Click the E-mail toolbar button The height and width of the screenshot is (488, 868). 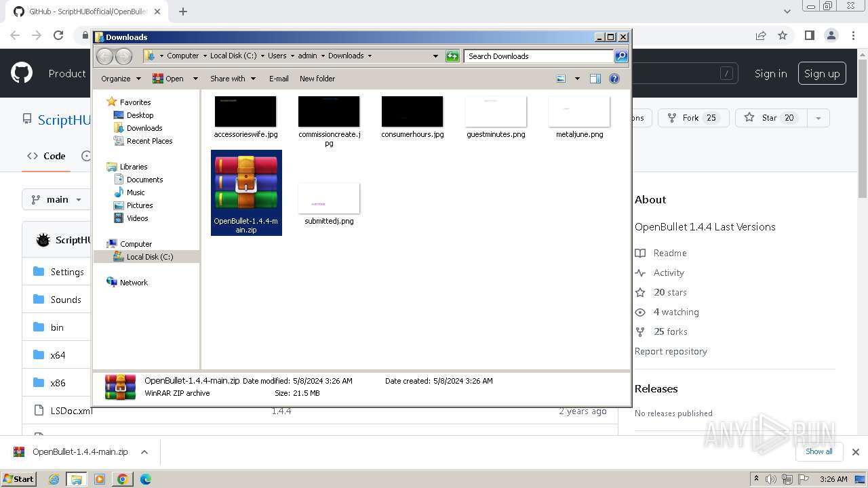[279, 79]
